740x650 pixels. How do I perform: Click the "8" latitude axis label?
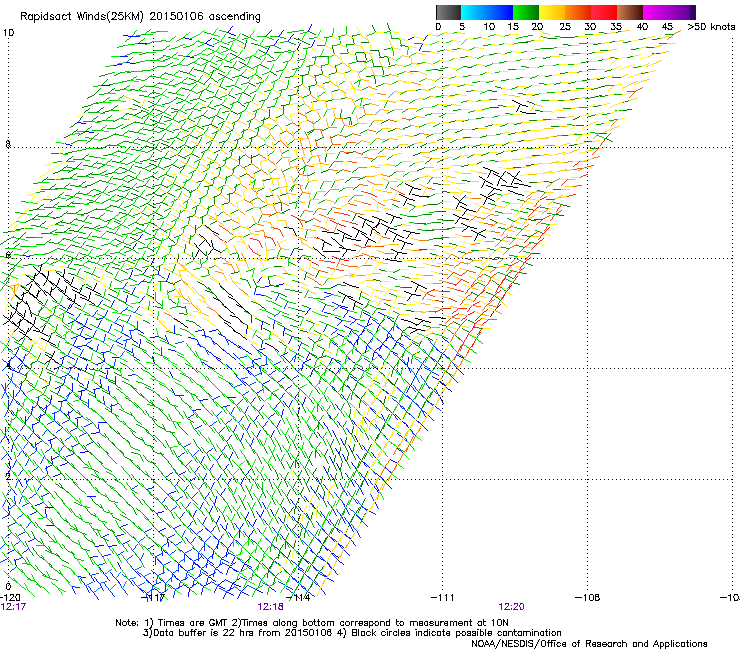8,144
